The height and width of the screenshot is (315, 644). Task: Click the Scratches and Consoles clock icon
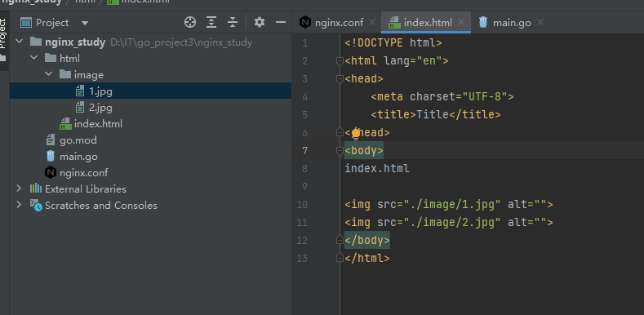[36, 206]
